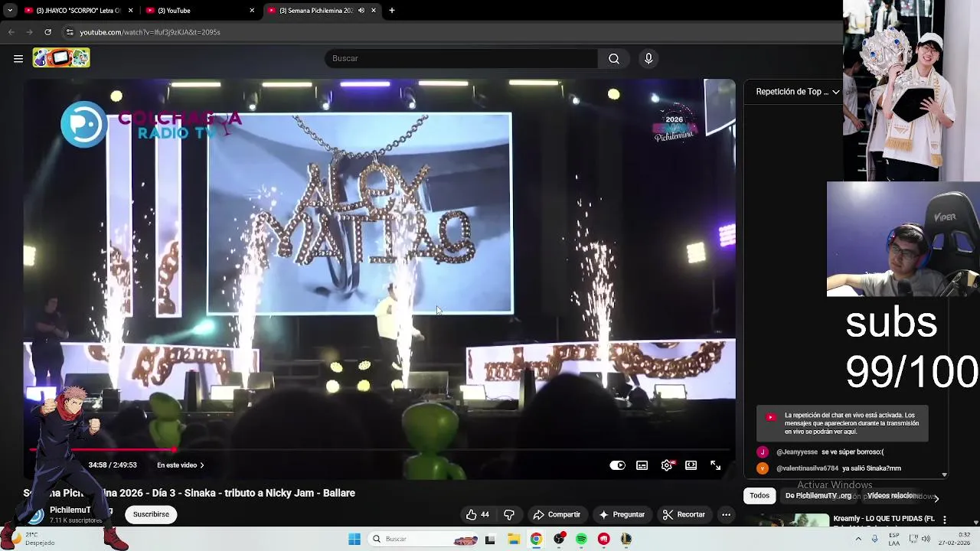The height and width of the screenshot is (551, 980).
Task: Open Kreamly LO QUE TU PIDAS video
Action: point(884,519)
